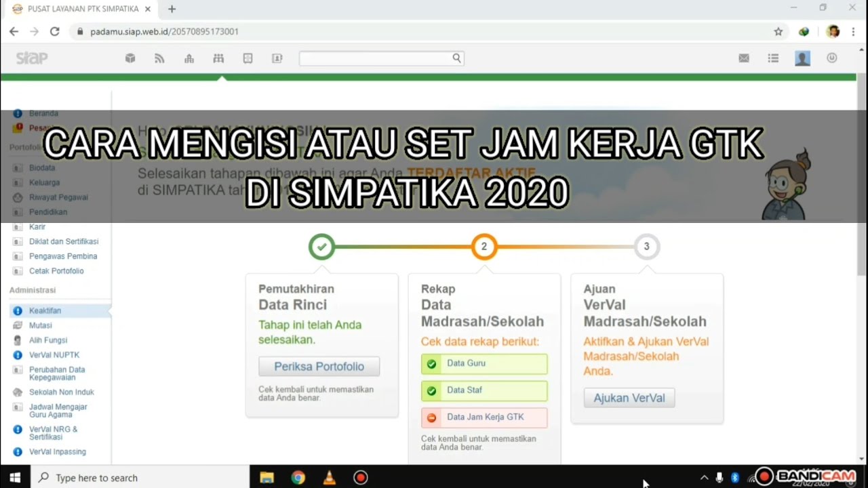This screenshot has height=488, width=868.
Task: Select Keaktifan in Administrasi sidebar
Action: pos(45,310)
